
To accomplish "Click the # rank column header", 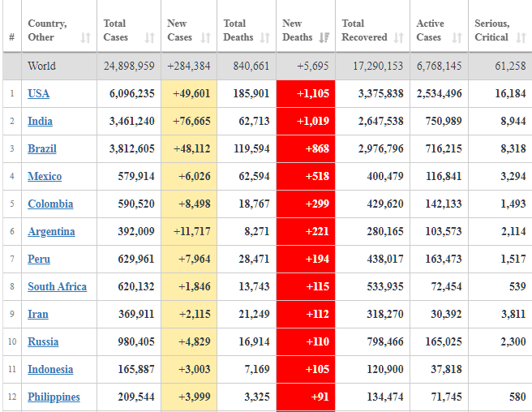I will pyautogui.click(x=11, y=37).
